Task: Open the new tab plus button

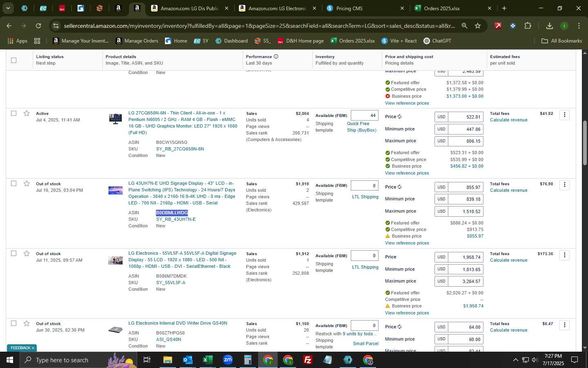Action: point(504,8)
